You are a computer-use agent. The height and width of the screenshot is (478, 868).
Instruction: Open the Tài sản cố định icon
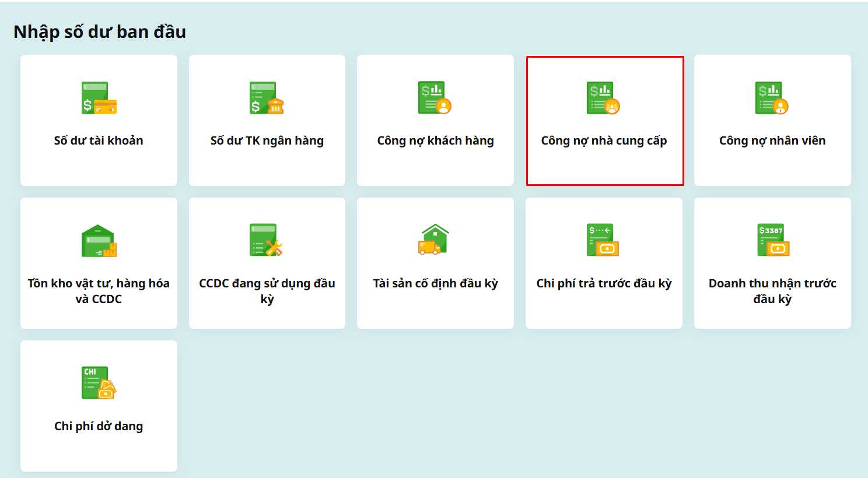pyautogui.click(x=434, y=240)
